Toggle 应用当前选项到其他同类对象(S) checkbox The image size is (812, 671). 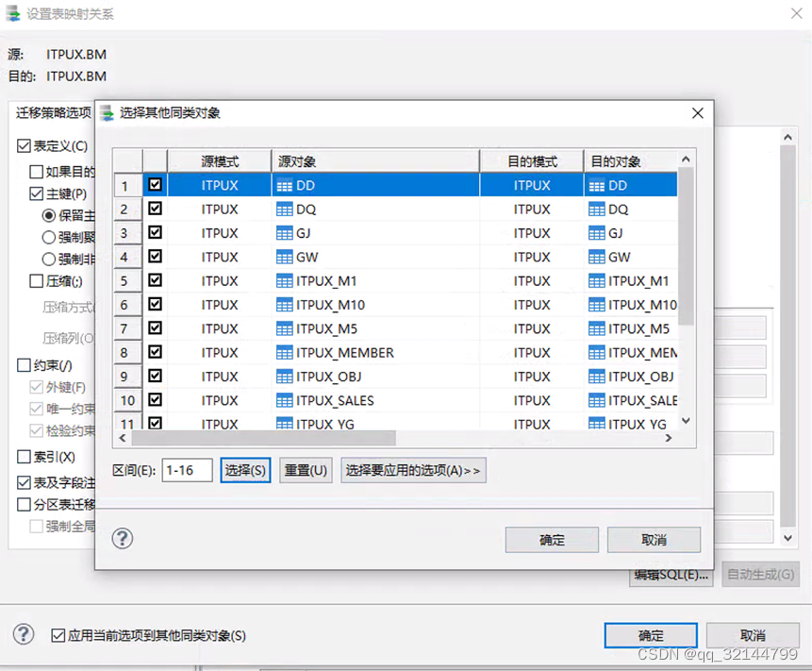point(58,635)
